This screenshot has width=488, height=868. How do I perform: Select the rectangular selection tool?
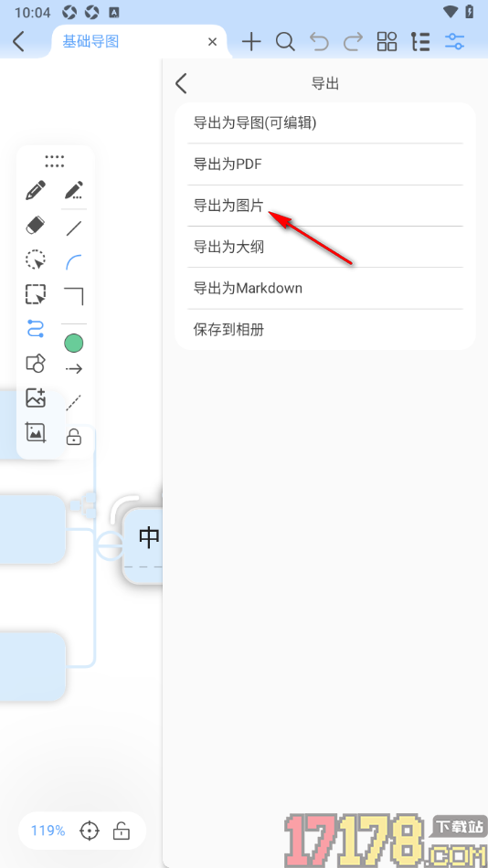pyautogui.click(x=36, y=294)
